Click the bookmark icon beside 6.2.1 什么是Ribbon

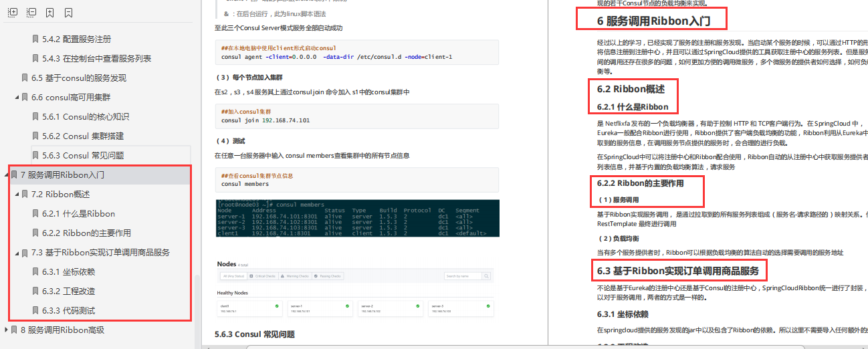[35, 214]
